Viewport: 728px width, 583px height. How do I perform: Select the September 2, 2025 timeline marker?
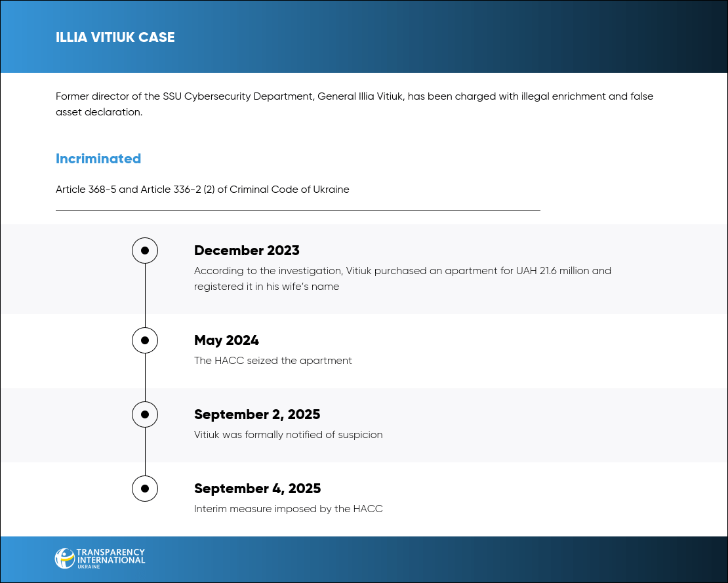(145, 414)
